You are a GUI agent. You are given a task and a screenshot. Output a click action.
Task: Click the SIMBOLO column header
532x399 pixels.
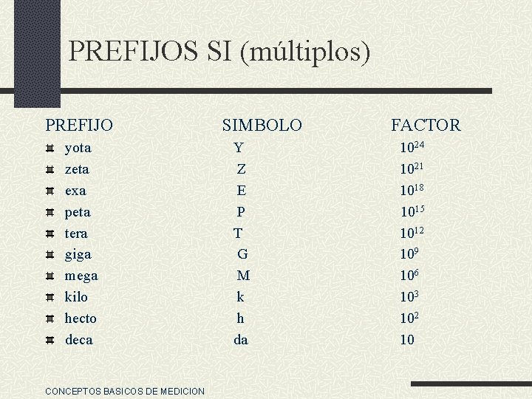(x=262, y=125)
